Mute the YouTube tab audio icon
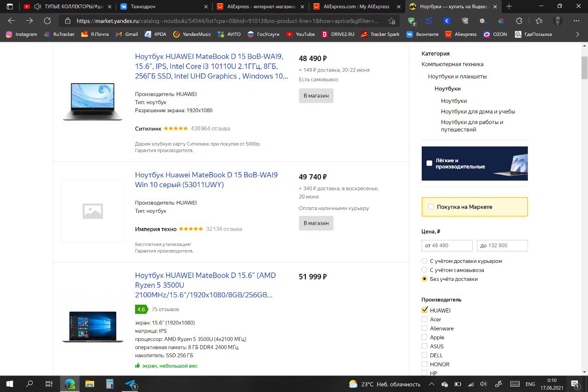 click(38, 6)
